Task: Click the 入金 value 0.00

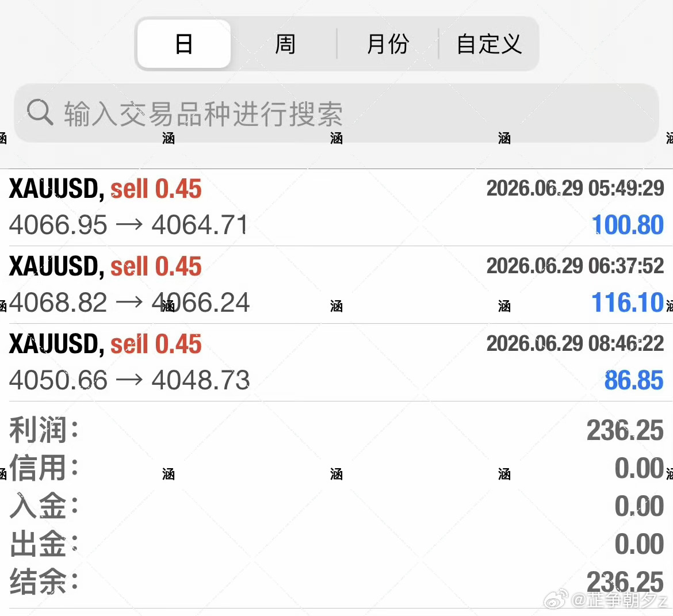Action: point(639,506)
